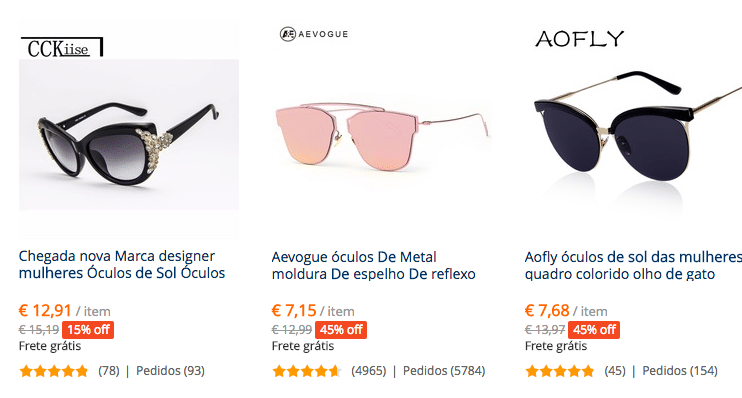Screen dimensions: 742x398
Task: Open the (78) reviews count
Action: click(109, 371)
